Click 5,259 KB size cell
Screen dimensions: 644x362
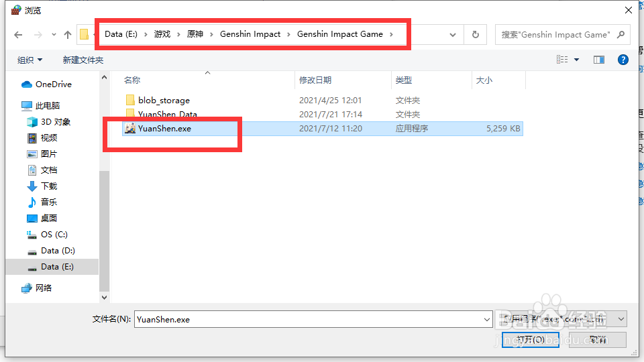[503, 129]
